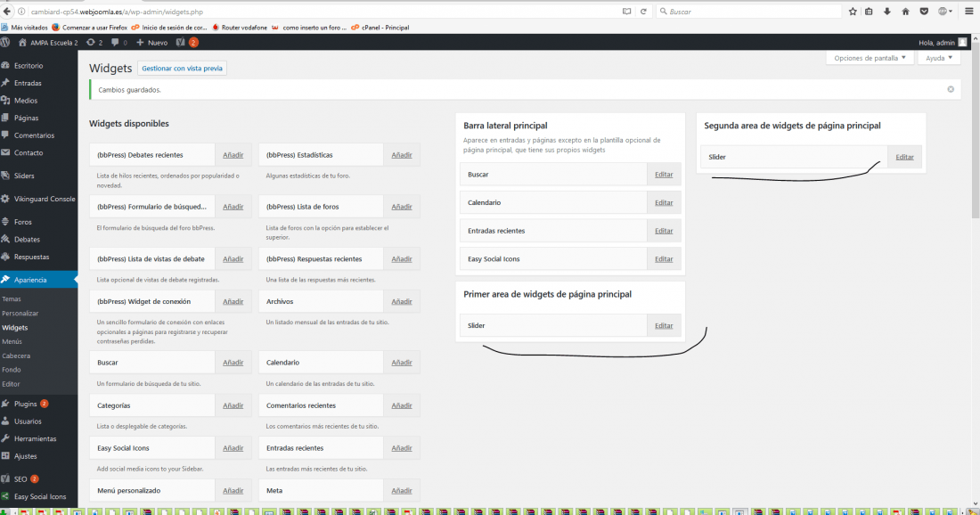Screen dimensions: 980x515
Task: Go to Personalizar under Apariencia
Action: (20, 313)
